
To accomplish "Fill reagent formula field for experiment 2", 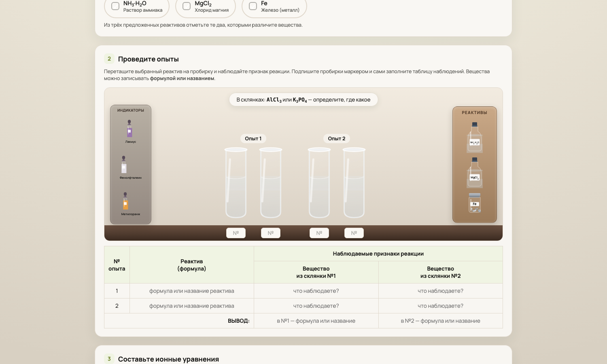I will point(192,306).
